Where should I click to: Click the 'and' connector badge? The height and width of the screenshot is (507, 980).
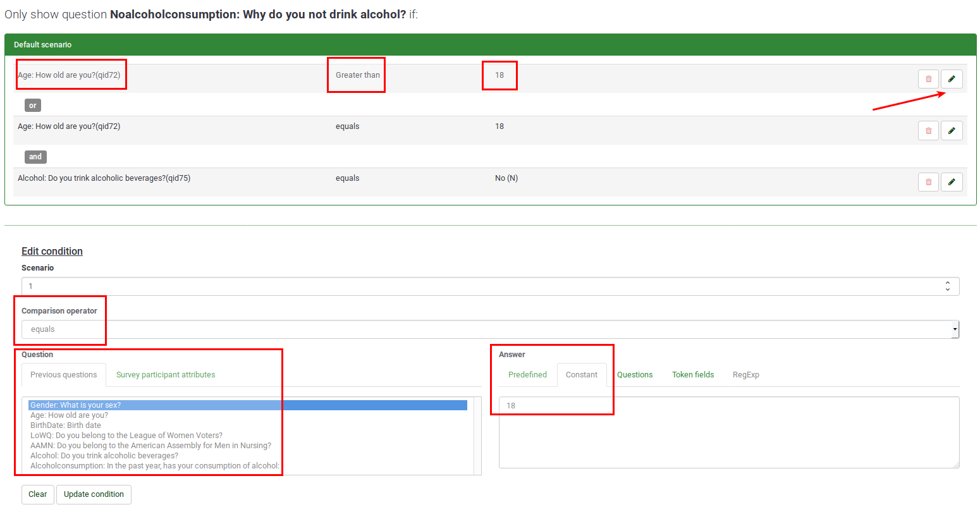pos(35,157)
